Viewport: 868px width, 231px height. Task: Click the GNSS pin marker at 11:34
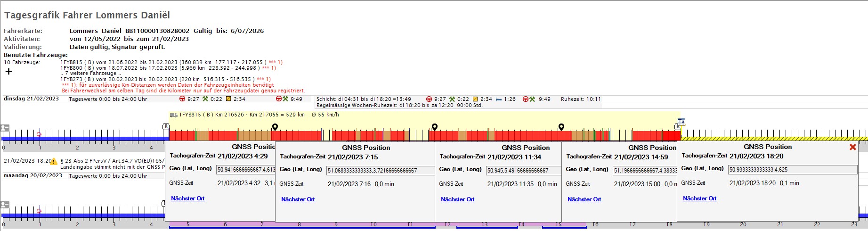click(435, 127)
